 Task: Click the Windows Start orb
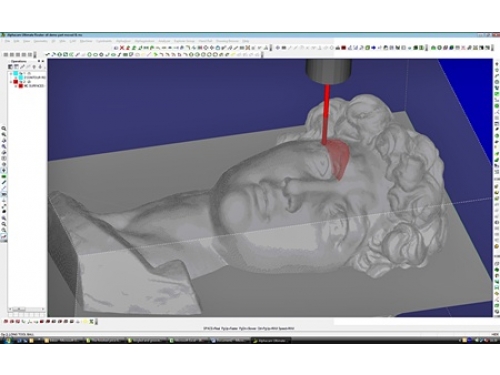7,340
